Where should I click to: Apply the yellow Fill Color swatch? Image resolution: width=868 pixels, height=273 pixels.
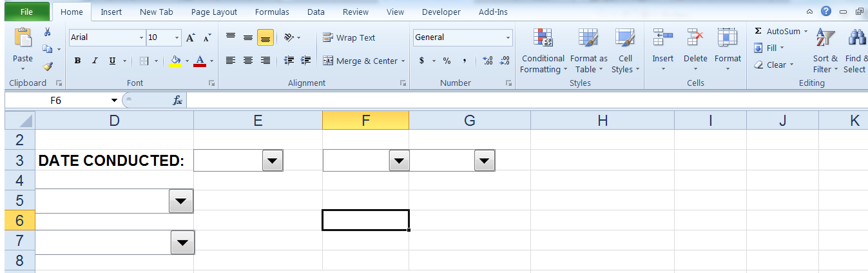[175, 61]
